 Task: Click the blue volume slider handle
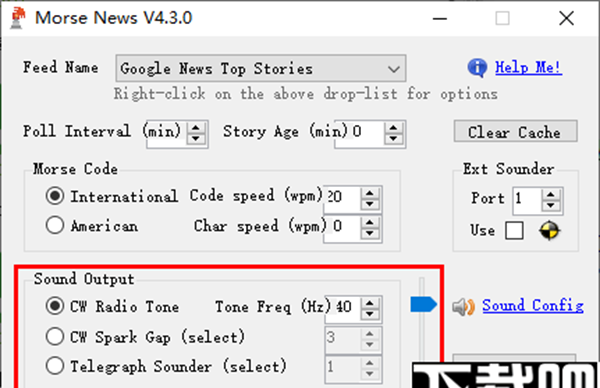pyautogui.click(x=423, y=305)
